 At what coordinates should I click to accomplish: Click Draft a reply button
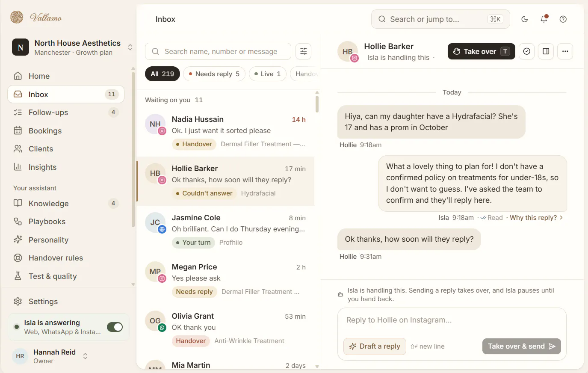tap(375, 346)
